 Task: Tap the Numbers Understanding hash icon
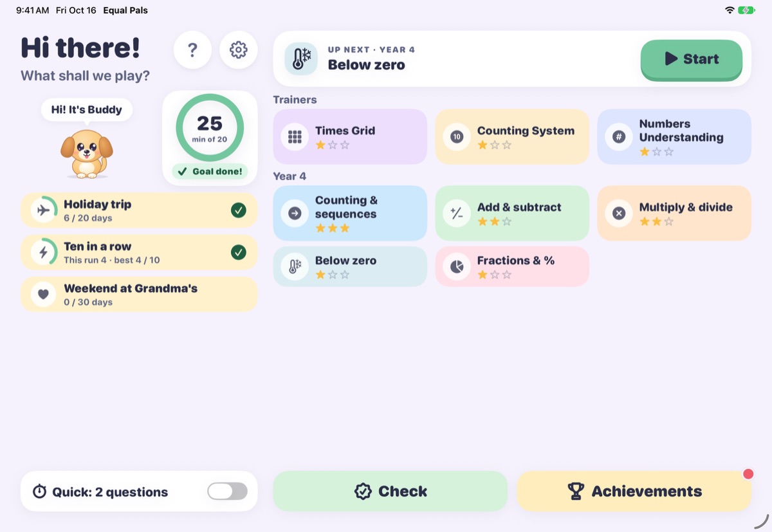pyautogui.click(x=619, y=137)
